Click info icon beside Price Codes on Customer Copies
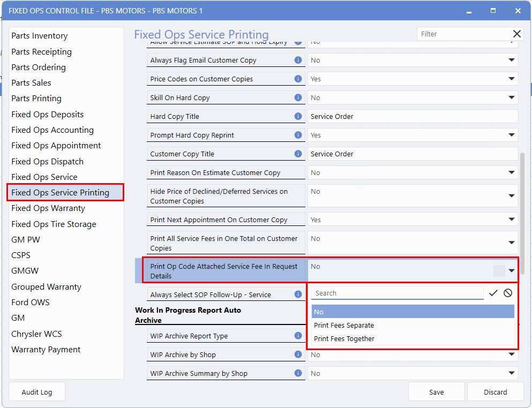 298,79
